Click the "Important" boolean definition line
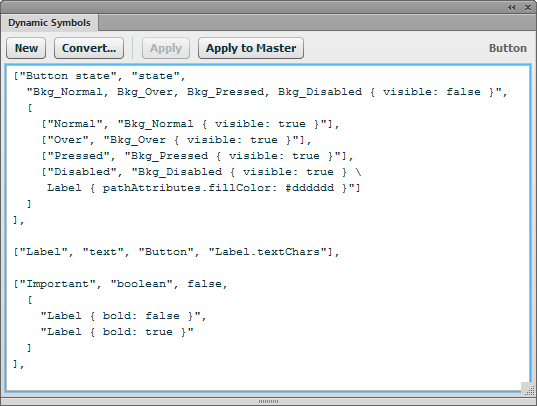537x406 pixels. tap(120, 284)
